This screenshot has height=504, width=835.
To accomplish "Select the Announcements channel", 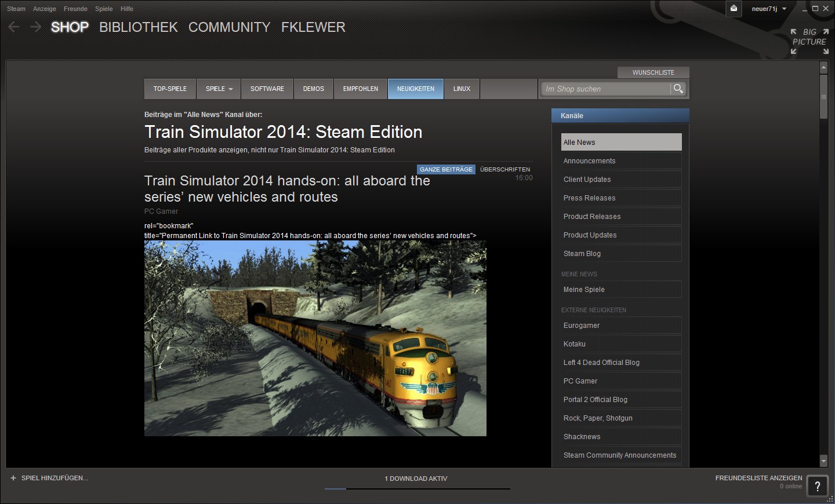I will click(622, 161).
